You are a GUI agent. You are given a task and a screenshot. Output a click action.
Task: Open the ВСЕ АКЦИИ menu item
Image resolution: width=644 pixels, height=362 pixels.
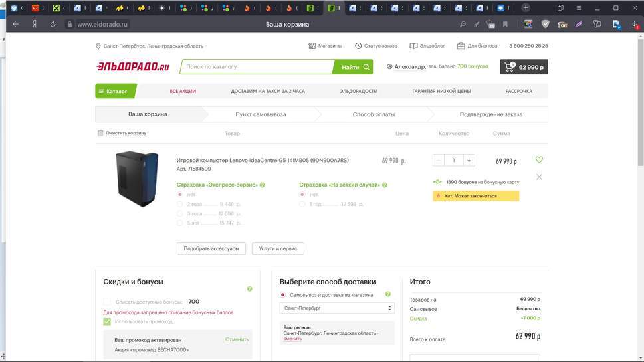[x=183, y=91]
